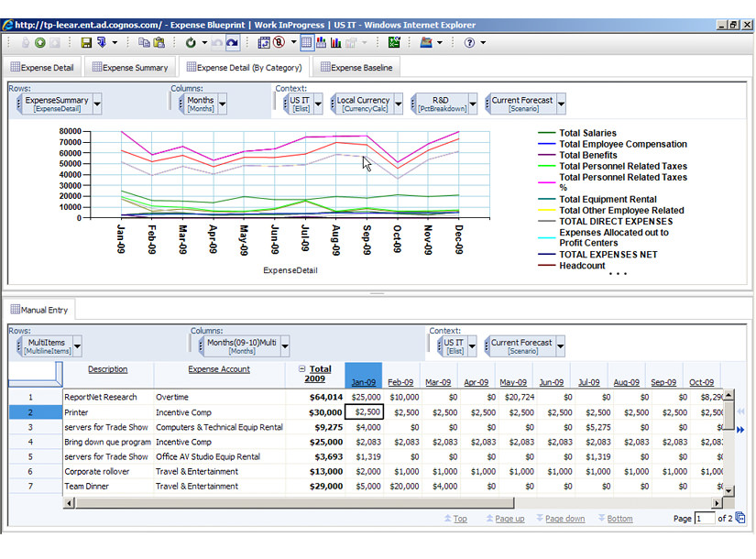Click the recalculate grid toolbar icon
This screenshot has height=559, width=756.
(x=264, y=43)
